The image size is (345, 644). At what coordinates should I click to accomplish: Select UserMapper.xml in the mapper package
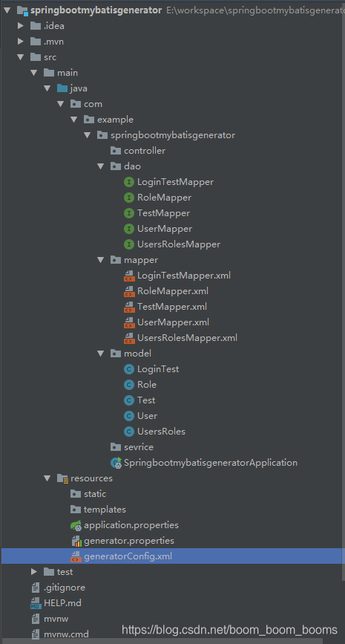(x=173, y=322)
